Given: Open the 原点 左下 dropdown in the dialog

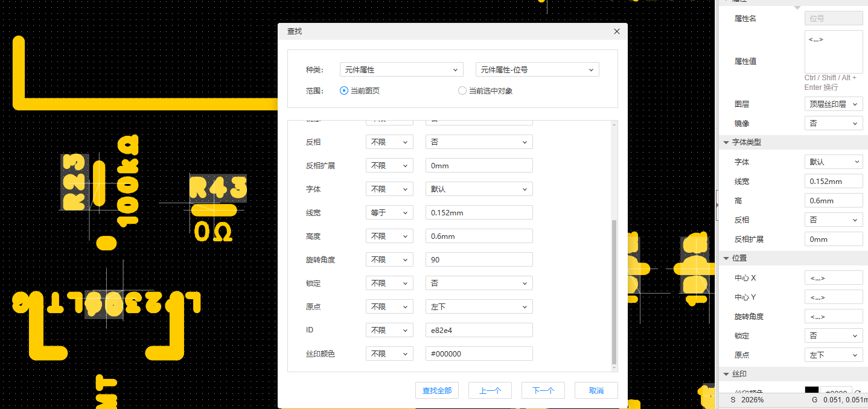Looking at the screenshot, I should [x=479, y=306].
